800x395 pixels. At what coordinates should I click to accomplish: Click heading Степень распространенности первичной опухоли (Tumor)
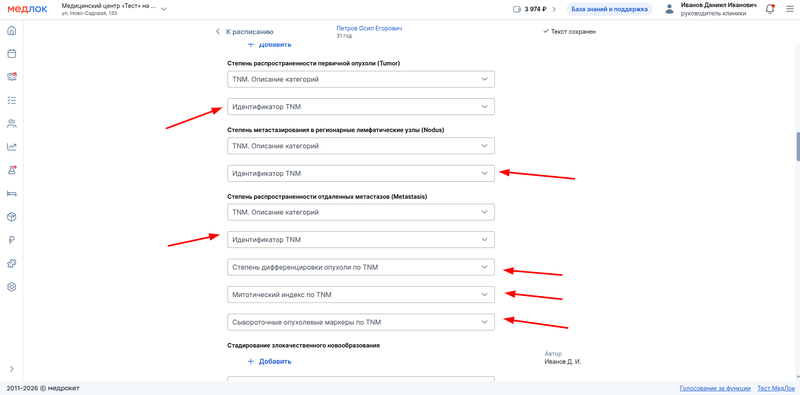pyautogui.click(x=313, y=63)
